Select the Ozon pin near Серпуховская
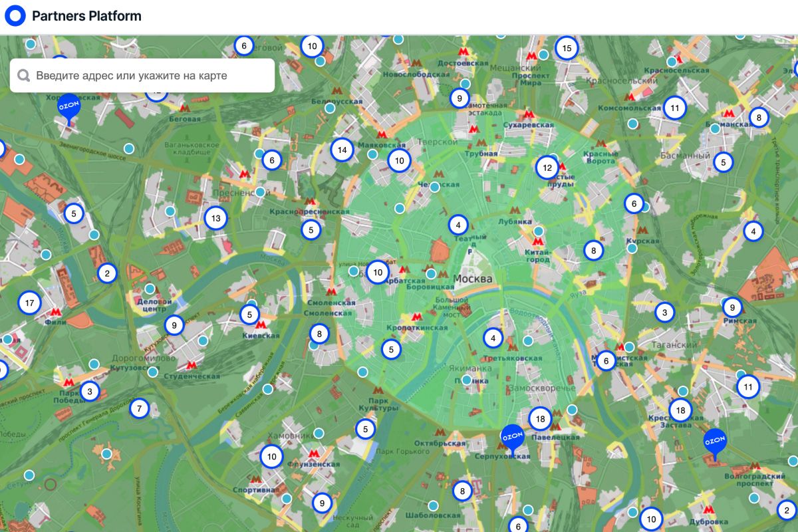The image size is (798, 532). coord(512,438)
